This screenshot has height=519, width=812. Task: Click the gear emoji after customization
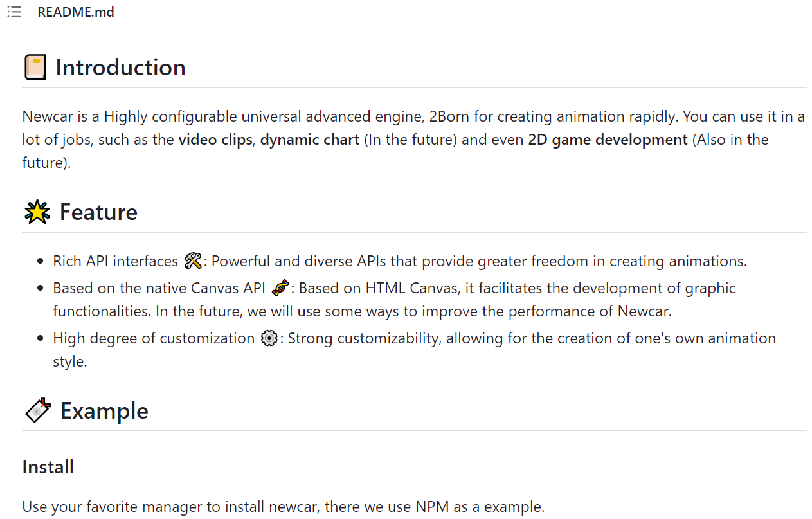click(269, 338)
